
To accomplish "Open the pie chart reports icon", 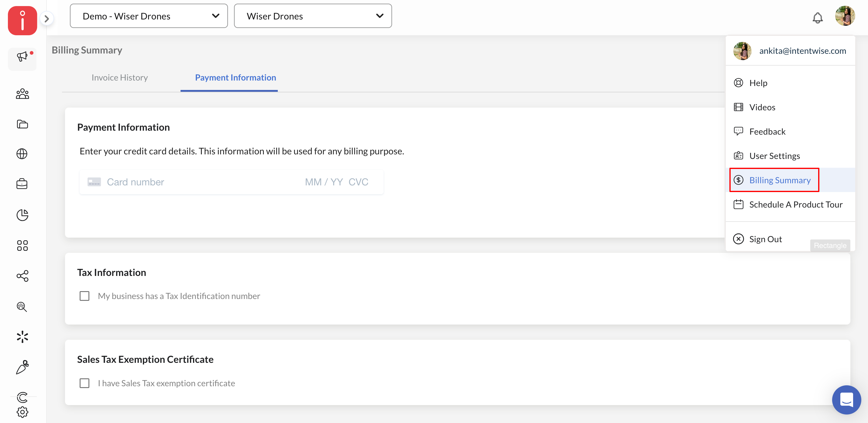I will [x=22, y=215].
